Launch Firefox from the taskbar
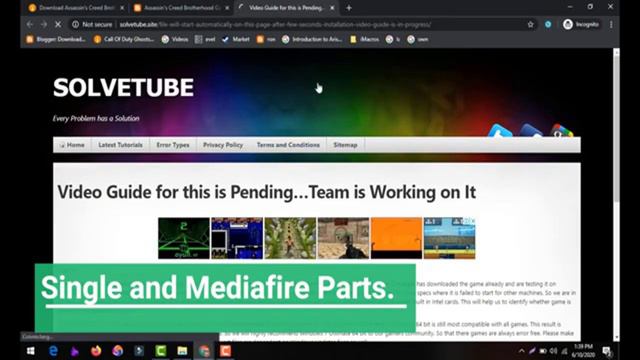 (96, 351)
